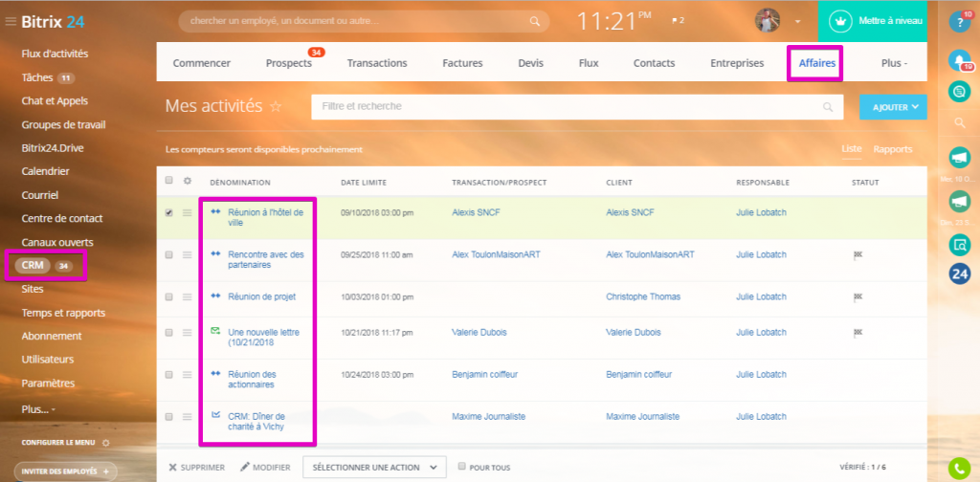Open row menu for Réunion des actionnaires
The image size is (980, 482).
tap(187, 375)
